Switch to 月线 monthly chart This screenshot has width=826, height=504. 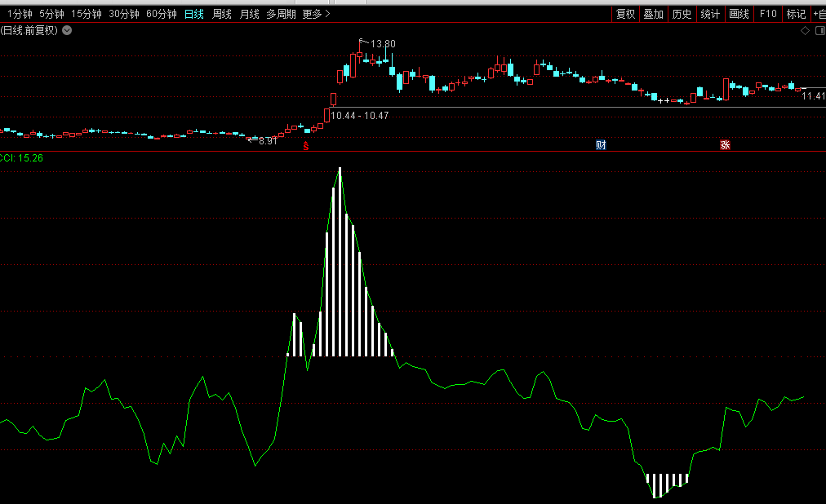click(x=249, y=14)
